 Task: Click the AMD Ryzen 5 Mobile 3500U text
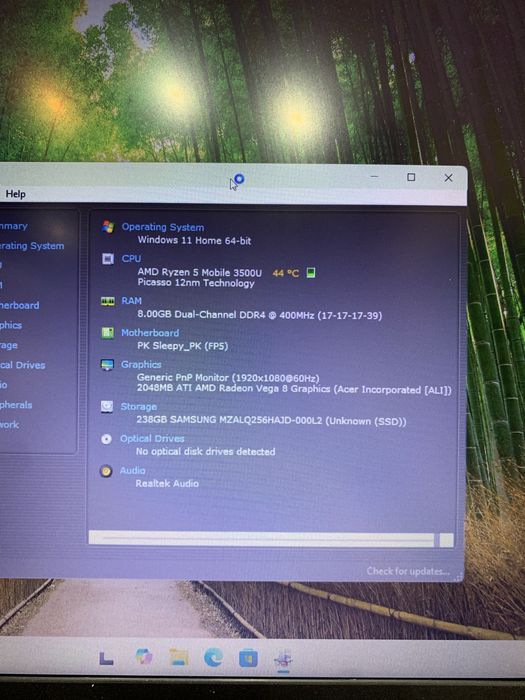coord(200,272)
